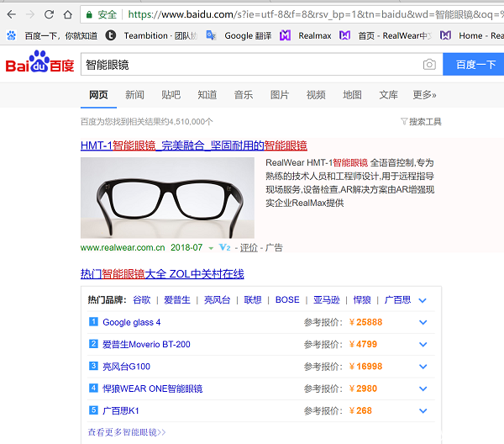
Task: Click the green security lock icon
Action: 89,14
